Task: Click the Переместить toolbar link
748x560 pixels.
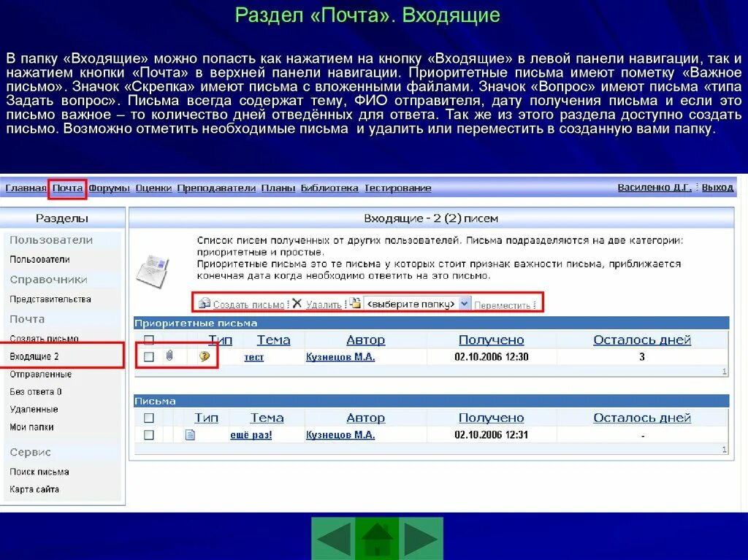Action: [x=503, y=305]
